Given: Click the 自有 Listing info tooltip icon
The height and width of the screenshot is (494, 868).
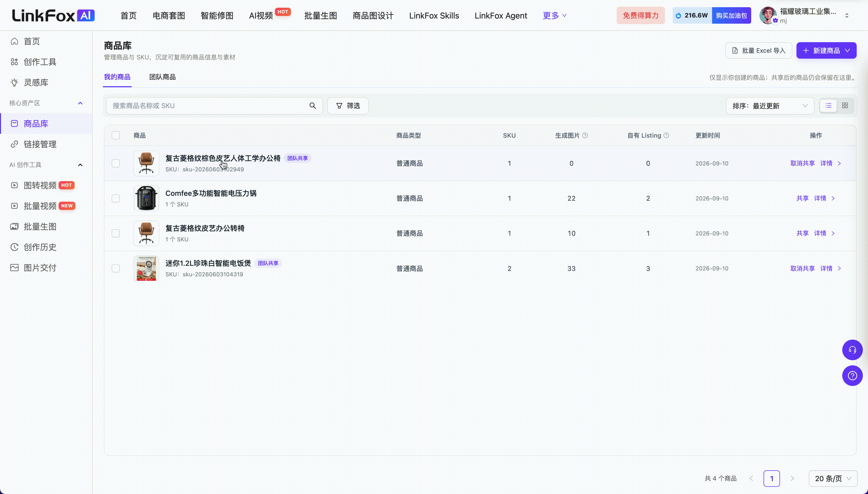Looking at the screenshot, I should click(666, 135).
